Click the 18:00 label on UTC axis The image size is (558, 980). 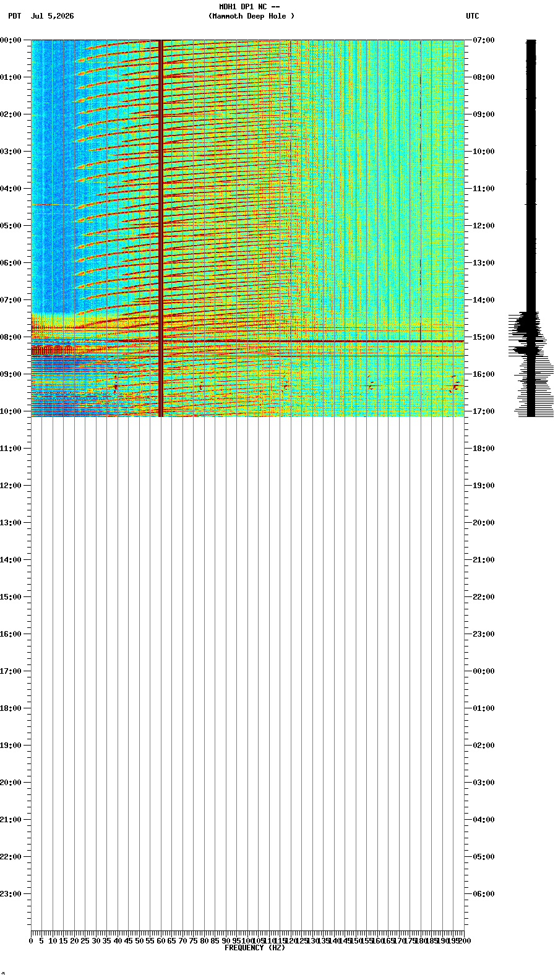click(x=484, y=448)
